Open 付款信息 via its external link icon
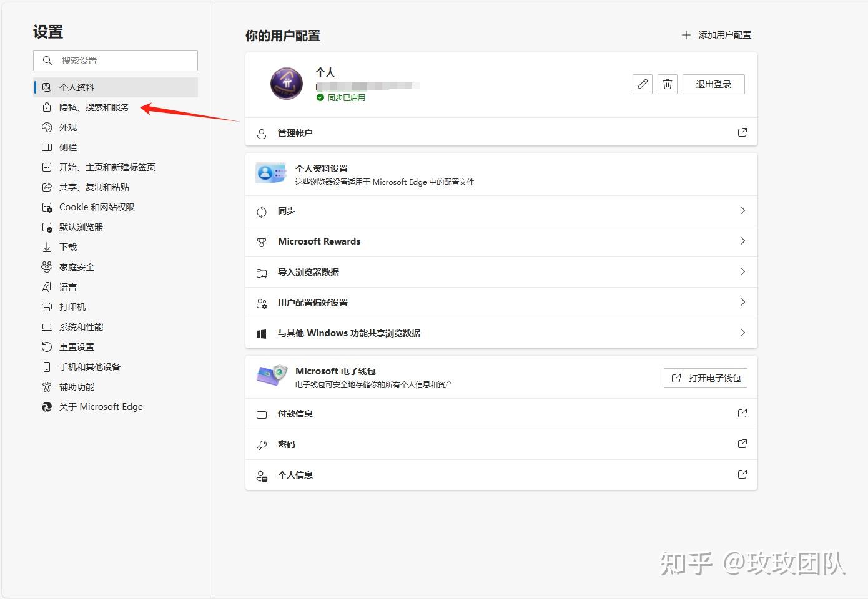Image resolution: width=868 pixels, height=599 pixels. pos(742,413)
